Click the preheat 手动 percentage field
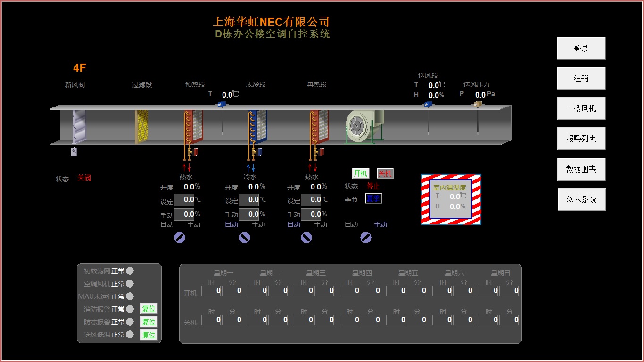This screenshot has width=644, height=362. click(184, 214)
